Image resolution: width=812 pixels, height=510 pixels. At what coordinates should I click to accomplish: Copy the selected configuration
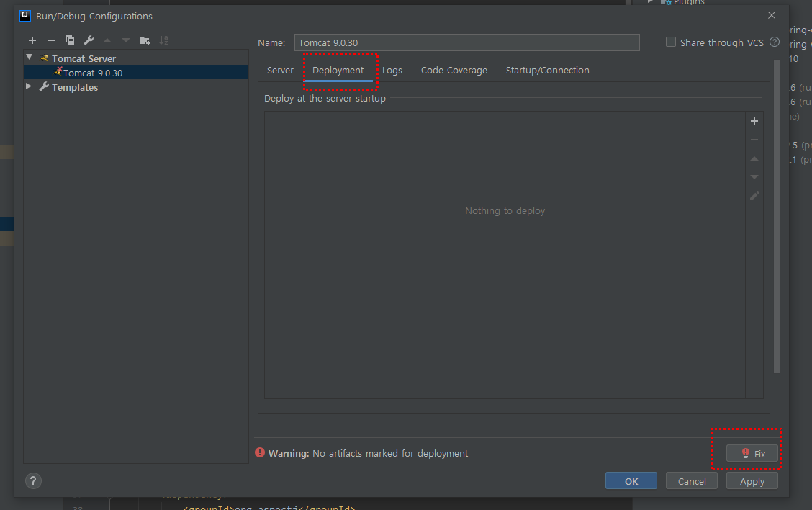[70, 40]
